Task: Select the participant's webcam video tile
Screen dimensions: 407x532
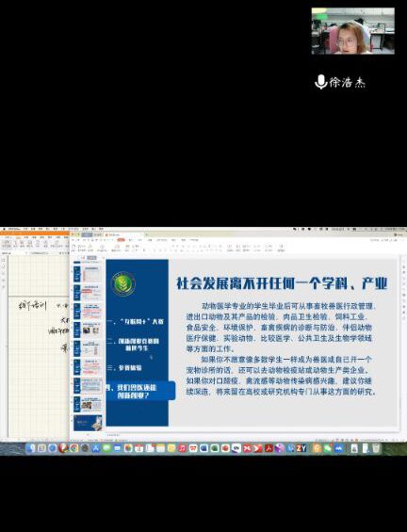Action: [x=353, y=31]
